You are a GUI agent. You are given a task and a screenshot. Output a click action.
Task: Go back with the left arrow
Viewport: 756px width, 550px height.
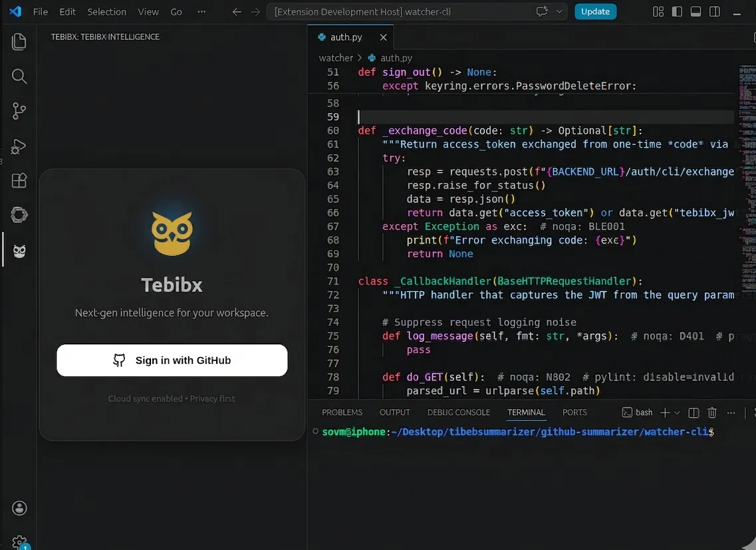point(237,11)
